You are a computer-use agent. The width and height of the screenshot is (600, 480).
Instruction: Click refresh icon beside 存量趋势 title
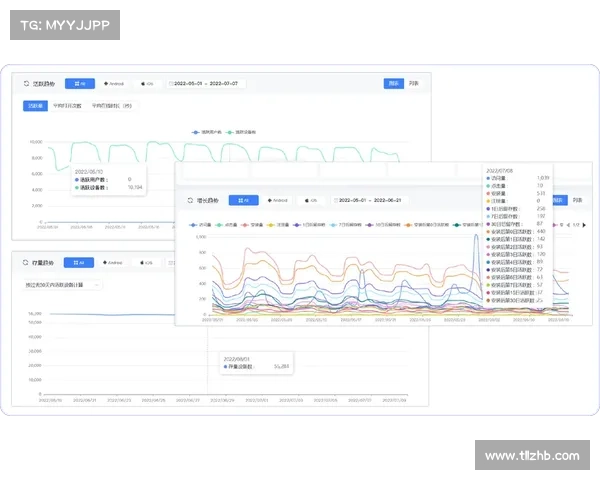tap(24, 263)
